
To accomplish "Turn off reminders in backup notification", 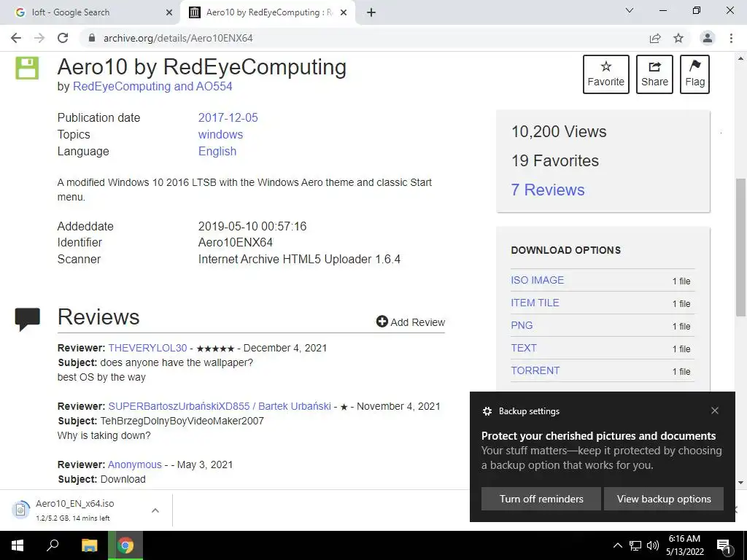I will [541, 499].
